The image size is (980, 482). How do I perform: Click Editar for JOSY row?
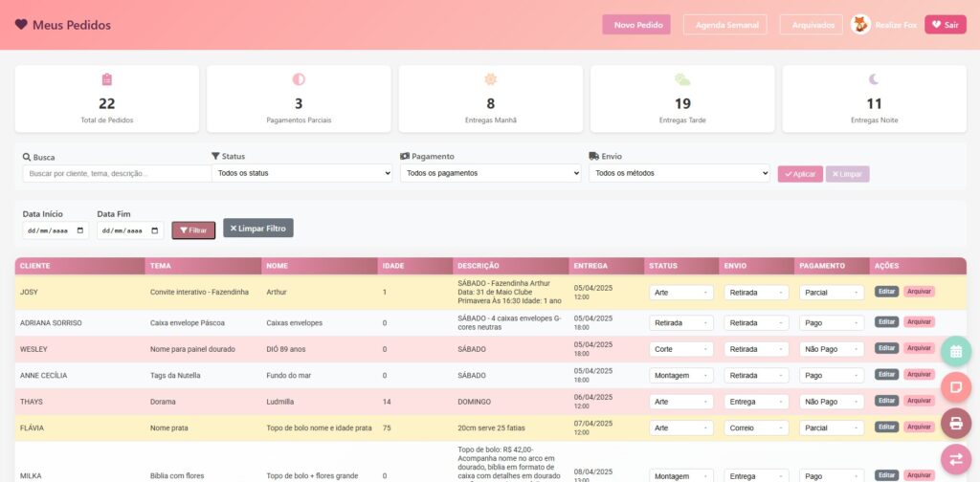pos(886,292)
